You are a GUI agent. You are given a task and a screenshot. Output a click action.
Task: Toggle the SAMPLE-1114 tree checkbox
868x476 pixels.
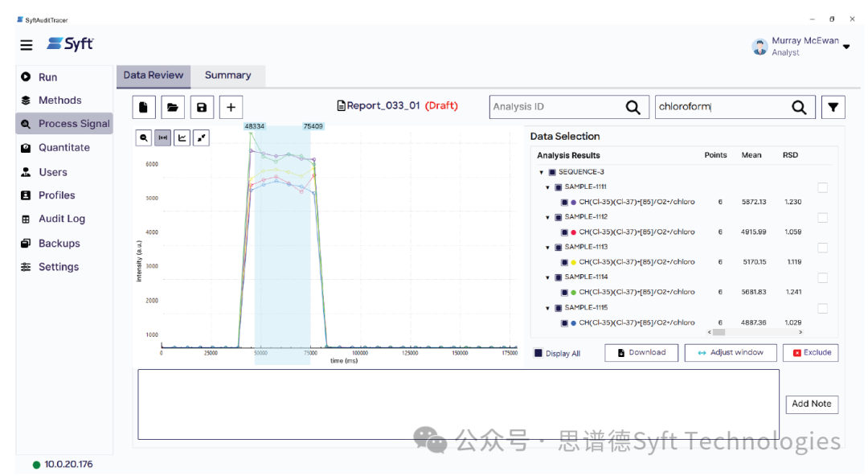558,277
